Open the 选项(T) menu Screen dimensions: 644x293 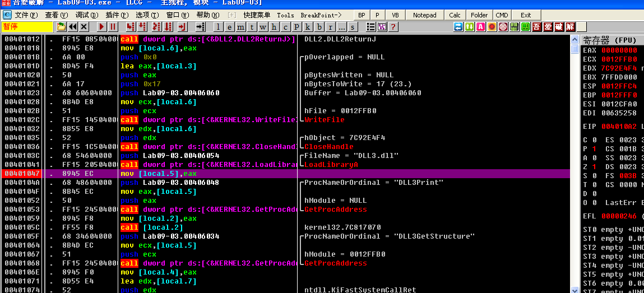(x=147, y=15)
